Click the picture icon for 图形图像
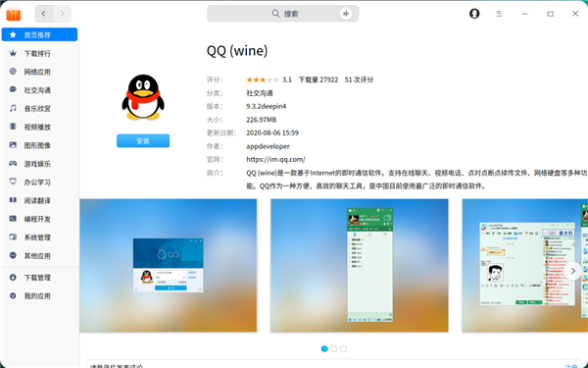The width and height of the screenshot is (588, 368). 13,145
